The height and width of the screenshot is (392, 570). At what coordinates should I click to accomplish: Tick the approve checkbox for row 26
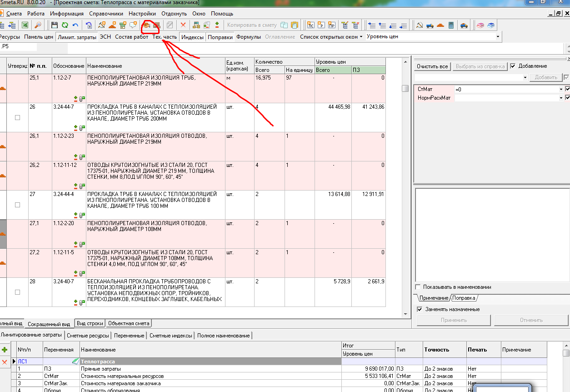tap(18, 117)
